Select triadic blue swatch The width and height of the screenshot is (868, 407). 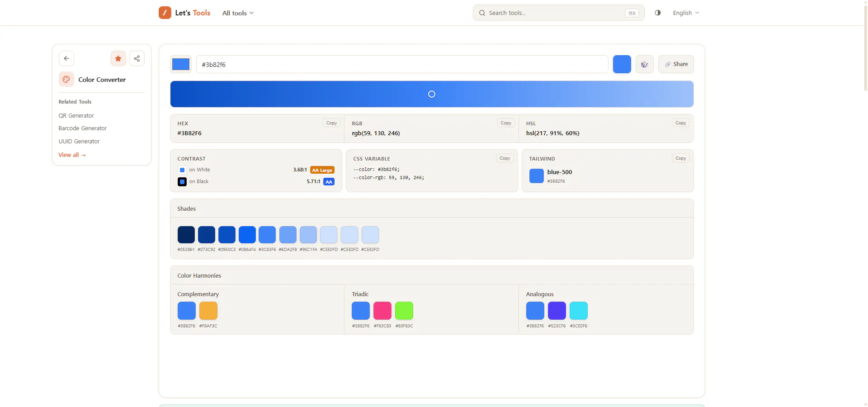click(x=361, y=311)
